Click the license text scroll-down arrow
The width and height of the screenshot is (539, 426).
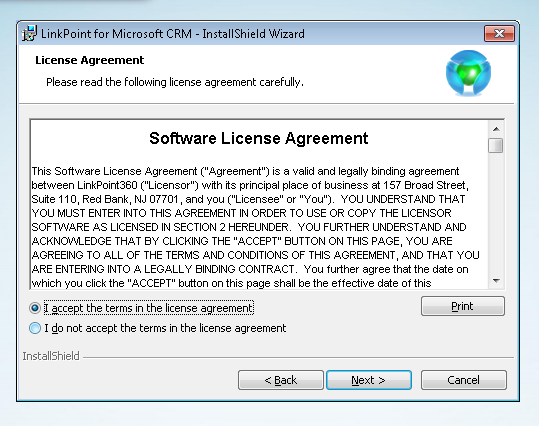(x=496, y=281)
